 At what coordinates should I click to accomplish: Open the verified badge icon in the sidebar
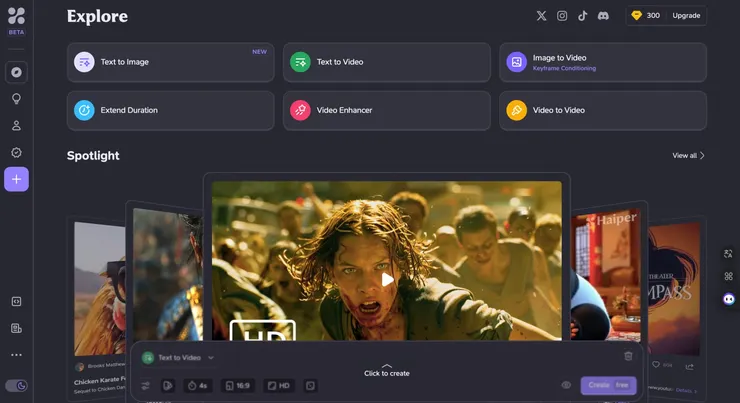pos(16,152)
